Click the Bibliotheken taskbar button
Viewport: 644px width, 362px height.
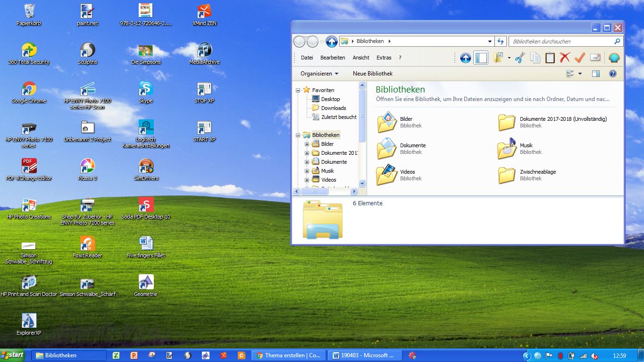(69, 355)
